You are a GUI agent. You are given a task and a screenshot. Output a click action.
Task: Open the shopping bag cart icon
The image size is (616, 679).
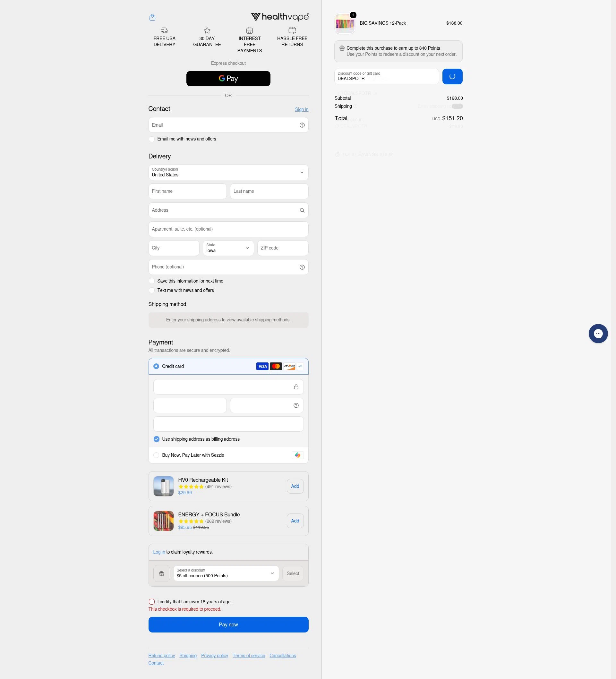152,17
